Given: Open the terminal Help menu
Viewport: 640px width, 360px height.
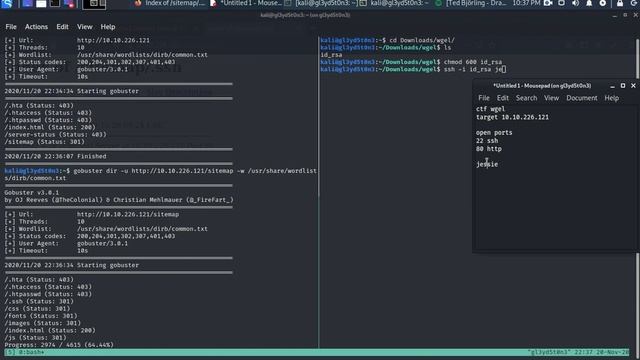Looking at the screenshot, I should point(108,27).
